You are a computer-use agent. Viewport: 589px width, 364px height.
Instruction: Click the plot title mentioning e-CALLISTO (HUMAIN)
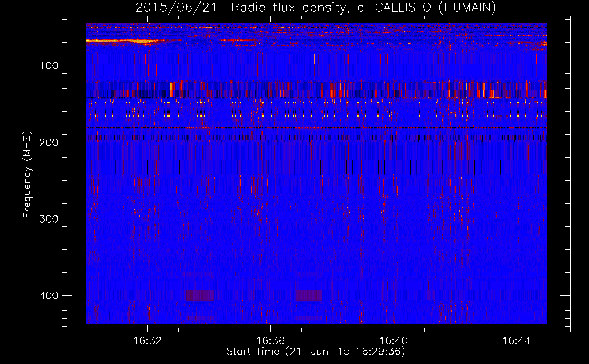pyautogui.click(x=316, y=7)
